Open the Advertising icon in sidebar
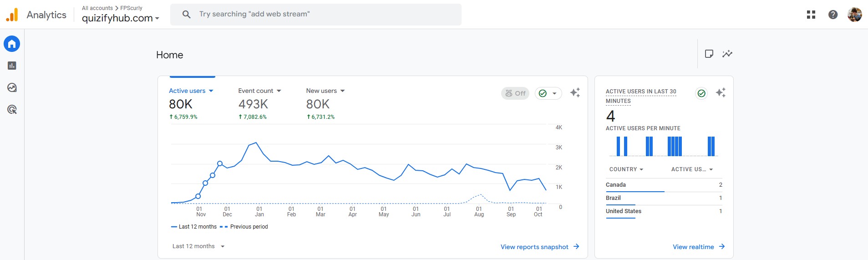The height and width of the screenshot is (260, 868). coord(12,109)
